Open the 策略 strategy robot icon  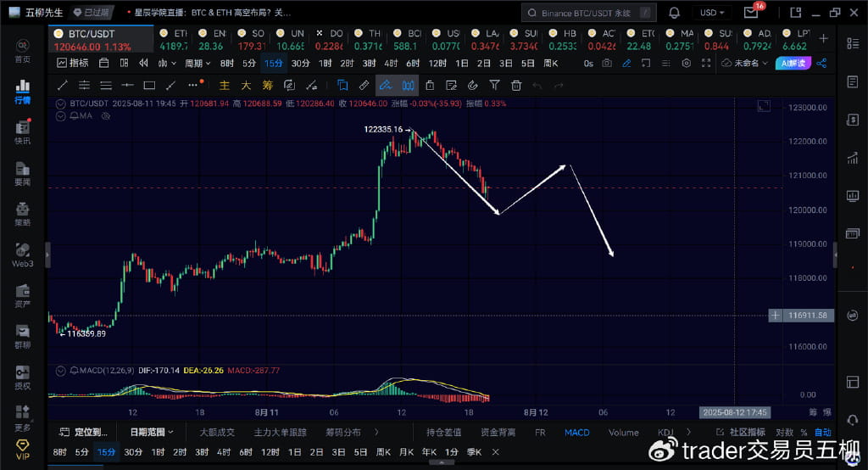[x=23, y=214]
